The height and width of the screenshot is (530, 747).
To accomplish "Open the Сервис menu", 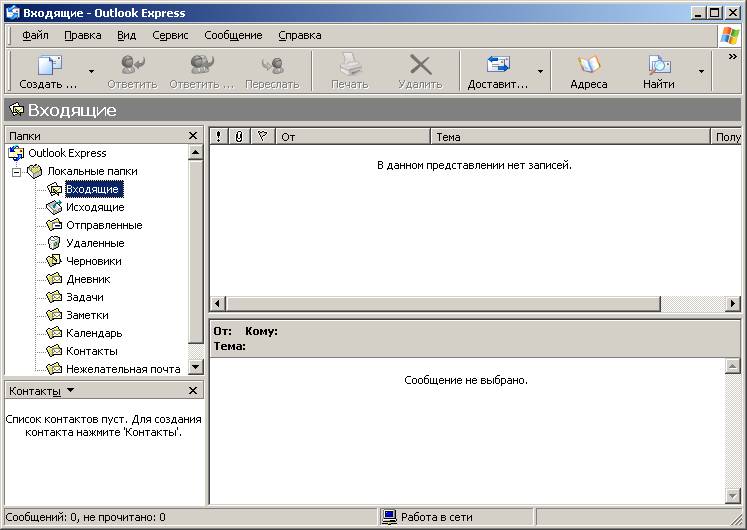I will coord(170,35).
